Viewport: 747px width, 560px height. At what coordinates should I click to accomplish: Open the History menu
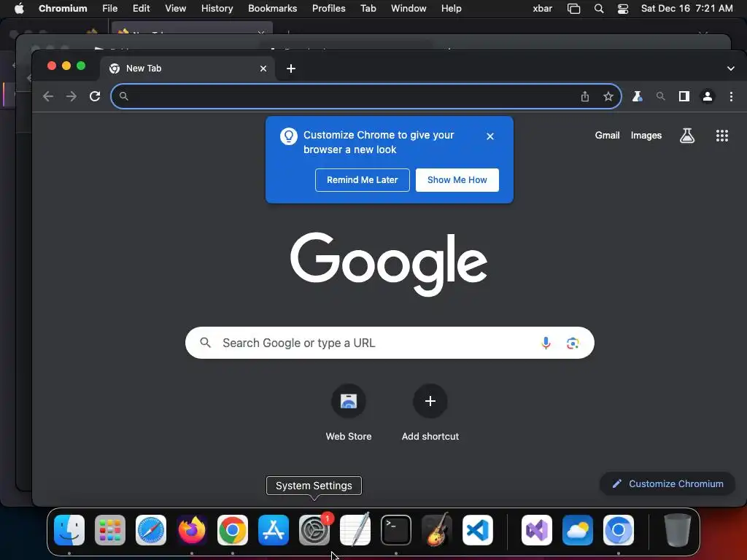coord(217,9)
